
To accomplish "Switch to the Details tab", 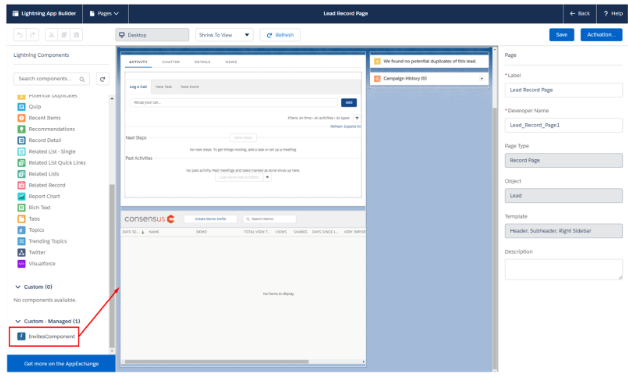I will pos(202,62).
